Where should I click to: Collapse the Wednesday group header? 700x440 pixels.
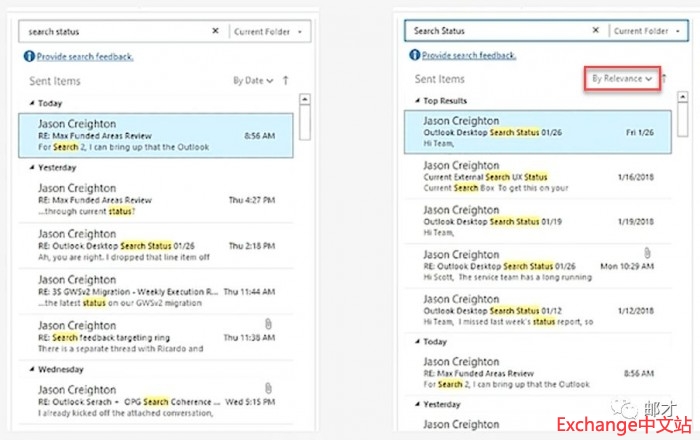pyautogui.click(x=31, y=367)
